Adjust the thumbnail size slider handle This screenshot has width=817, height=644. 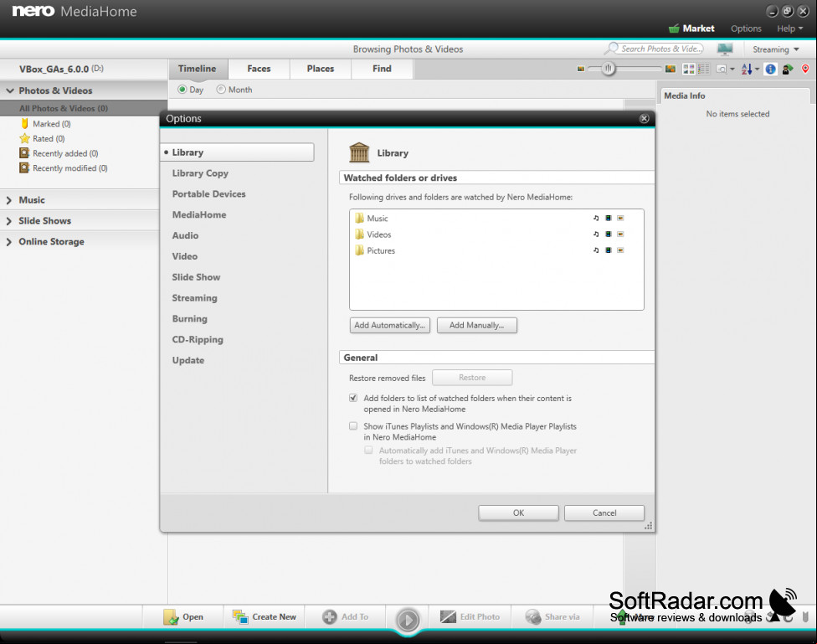pos(608,69)
